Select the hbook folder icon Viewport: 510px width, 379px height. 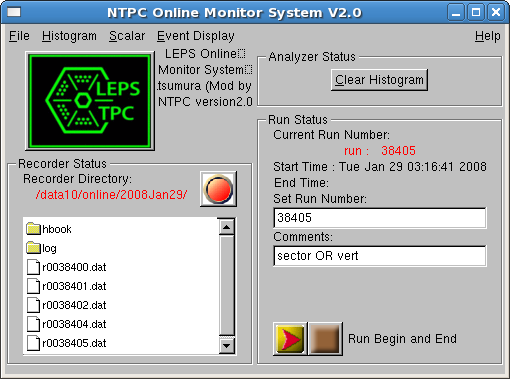[33, 229]
